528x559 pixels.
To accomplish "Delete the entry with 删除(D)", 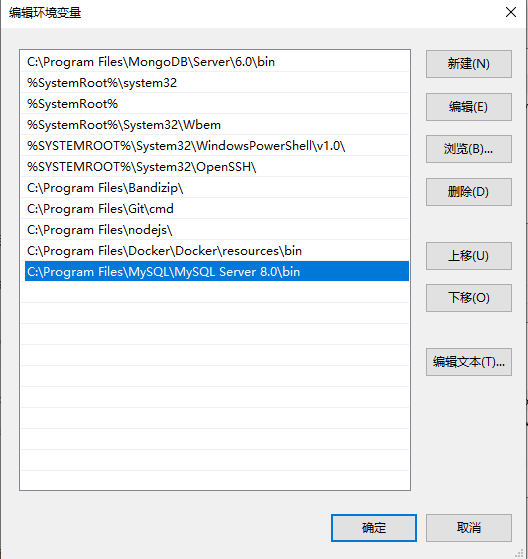I will (x=468, y=192).
